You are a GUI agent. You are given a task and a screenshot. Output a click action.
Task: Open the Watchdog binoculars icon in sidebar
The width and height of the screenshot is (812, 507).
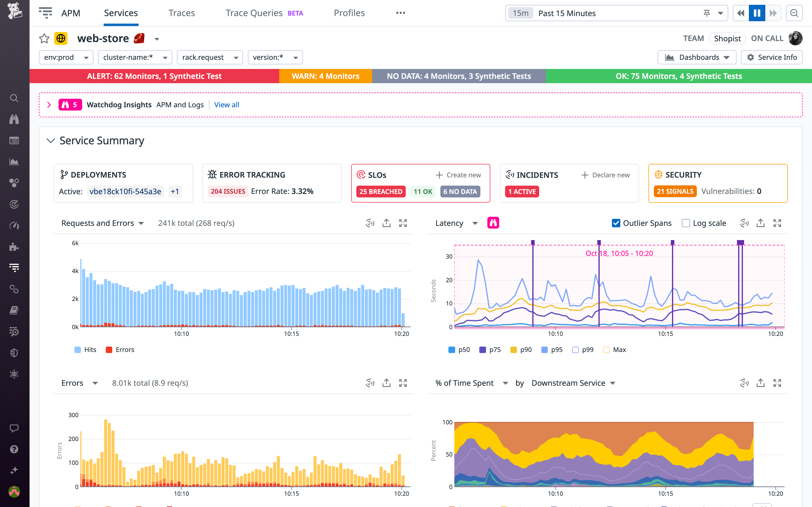(14, 119)
